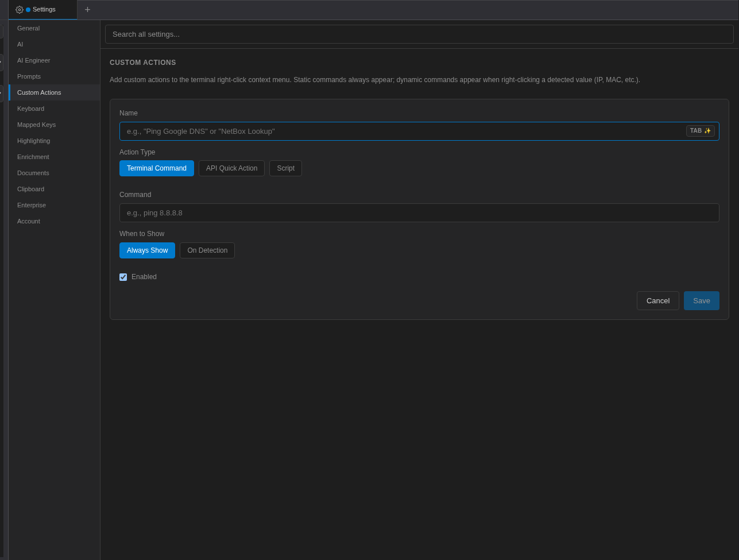Go to AI Engineer settings
The width and height of the screenshot is (739, 560).
[55, 60]
